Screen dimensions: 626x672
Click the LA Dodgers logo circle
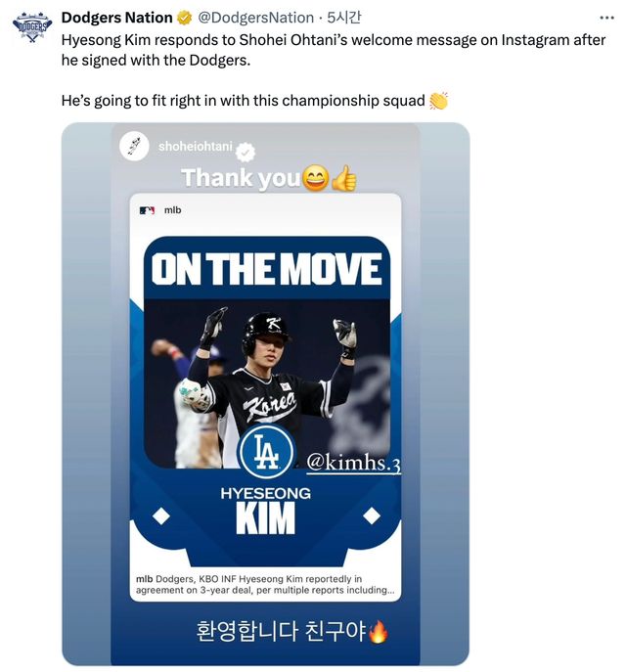pos(266,452)
